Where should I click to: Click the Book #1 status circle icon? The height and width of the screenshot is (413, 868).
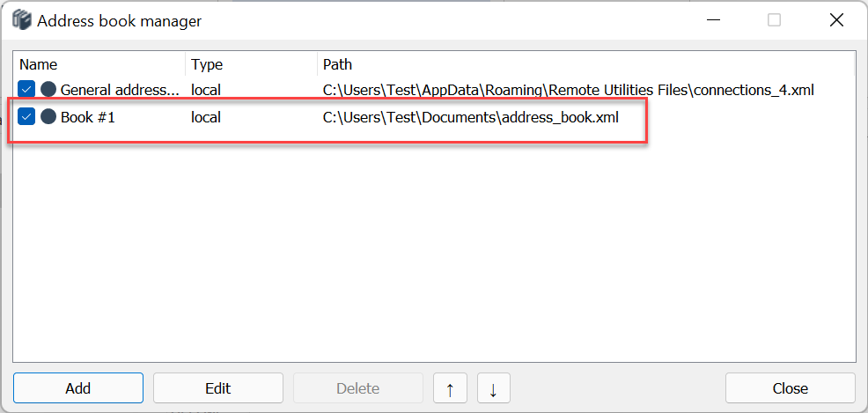click(48, 116)
